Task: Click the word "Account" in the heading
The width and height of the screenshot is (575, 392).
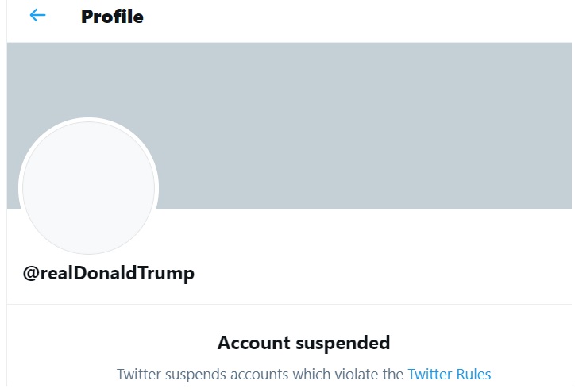Action: [253, 343]
